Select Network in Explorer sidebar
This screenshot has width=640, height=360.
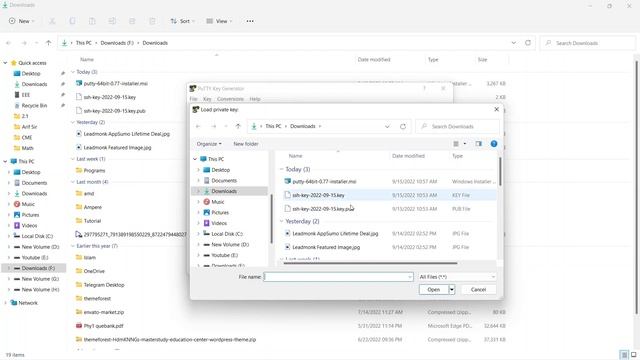click(x=28, y=303)
